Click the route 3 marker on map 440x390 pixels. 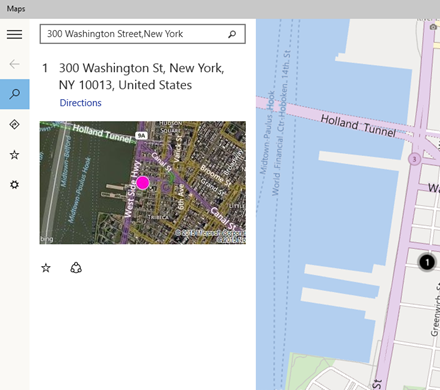(414, 159)
